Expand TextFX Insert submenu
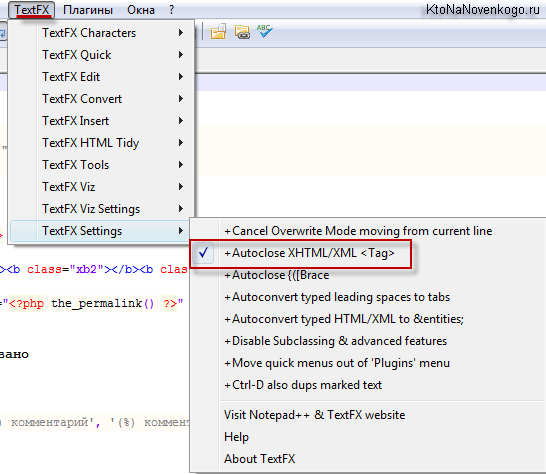Viewport: 546px width, 474px height. coord(101,121)
